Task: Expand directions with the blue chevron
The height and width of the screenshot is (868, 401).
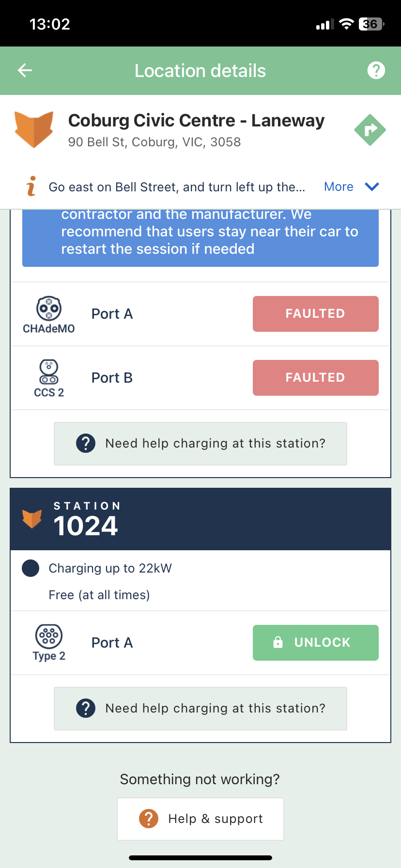Action: click(371, 187)
